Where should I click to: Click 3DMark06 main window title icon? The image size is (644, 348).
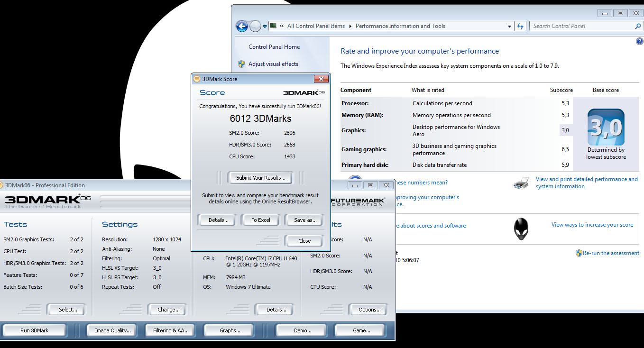coord(1,185)
